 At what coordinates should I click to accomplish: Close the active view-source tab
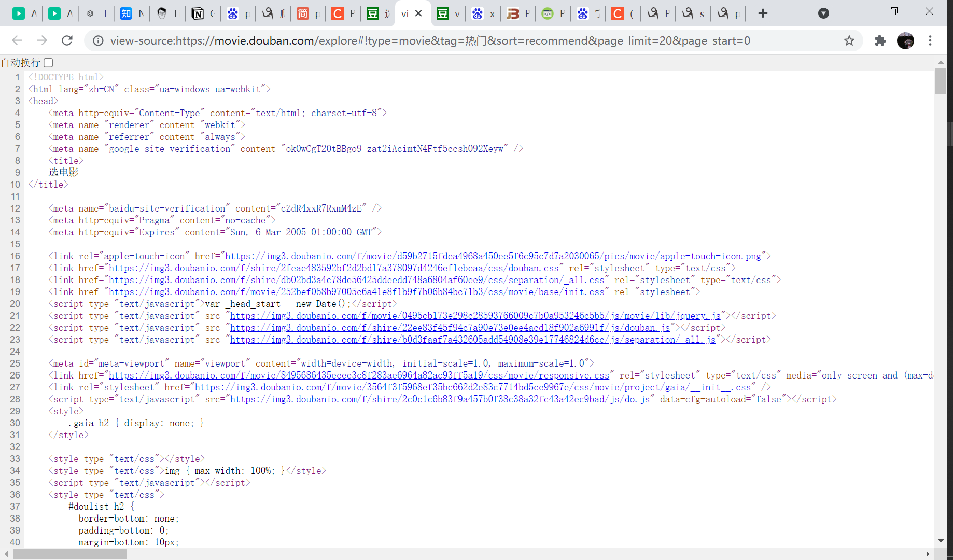point(419,13)
